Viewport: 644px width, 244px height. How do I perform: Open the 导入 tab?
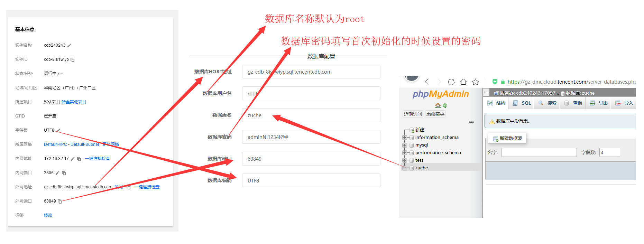(x=624, y=103)
